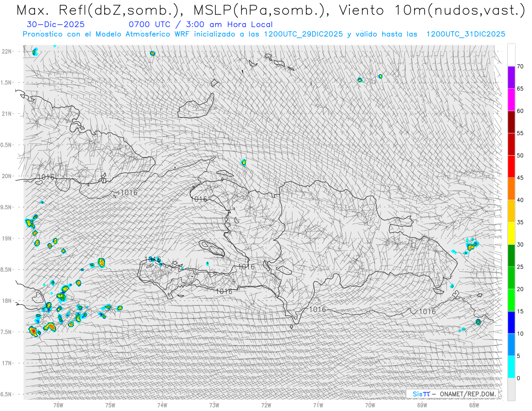532x411 pixels.
Task: Click the '68W' longitude label
Action: (x=474, y=405)
